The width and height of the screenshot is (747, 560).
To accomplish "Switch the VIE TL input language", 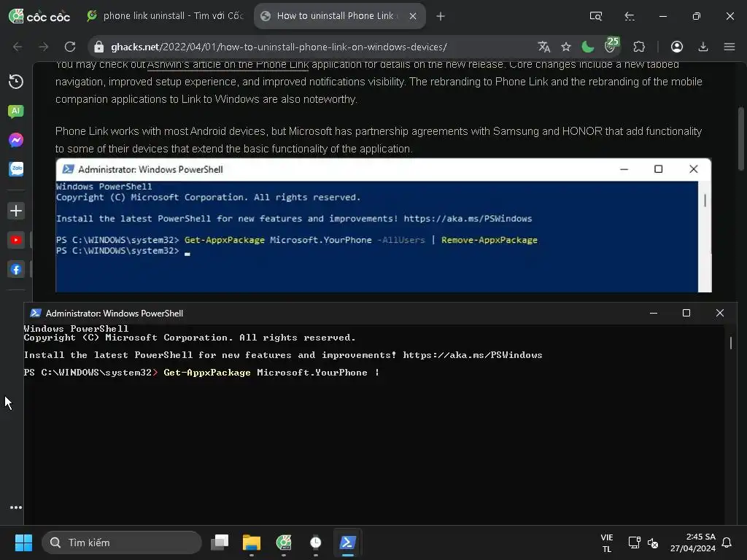I will (606, 542).
